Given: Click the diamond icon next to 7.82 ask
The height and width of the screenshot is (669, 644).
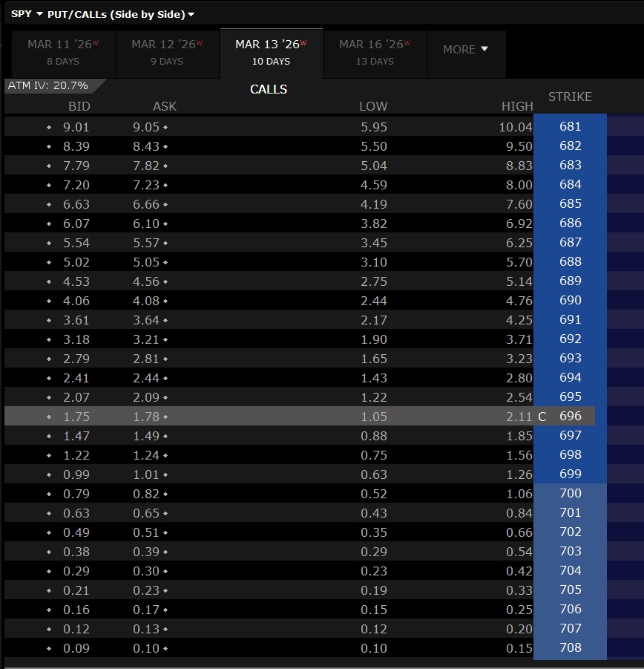Looking at the screenshot, I should click(x=165, y=166).
